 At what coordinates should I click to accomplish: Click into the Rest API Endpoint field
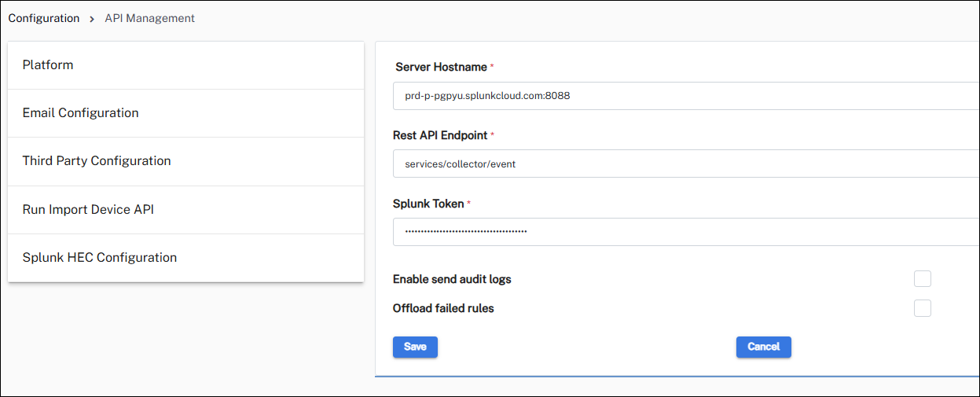click(x=684, y=164)
